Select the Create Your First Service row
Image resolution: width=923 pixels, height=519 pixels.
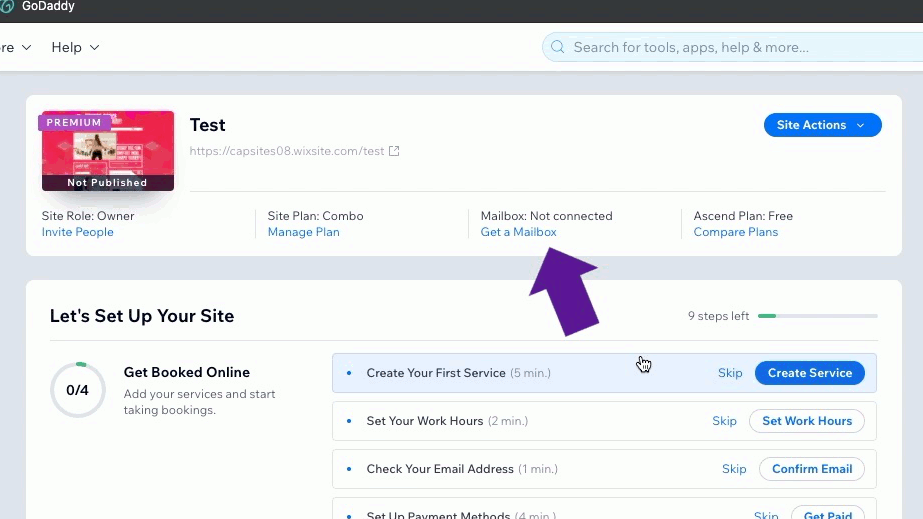point(605,373)
